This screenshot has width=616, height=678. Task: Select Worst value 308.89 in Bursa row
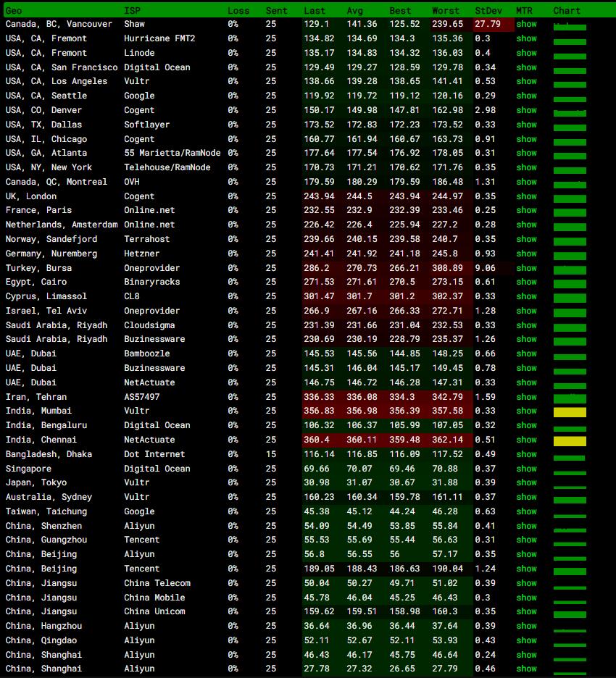click(447, 268)
